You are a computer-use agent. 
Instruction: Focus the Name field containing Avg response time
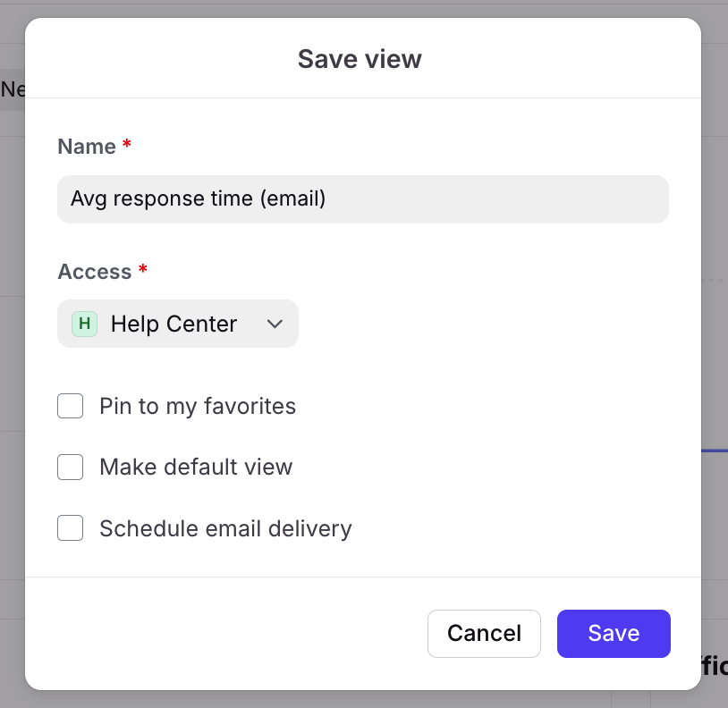coord(363,199)
